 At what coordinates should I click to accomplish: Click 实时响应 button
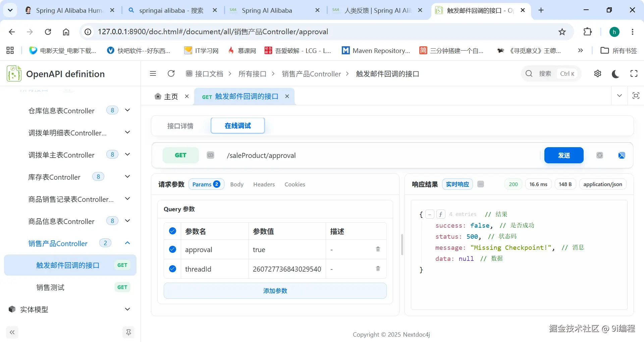coord(458,184)
